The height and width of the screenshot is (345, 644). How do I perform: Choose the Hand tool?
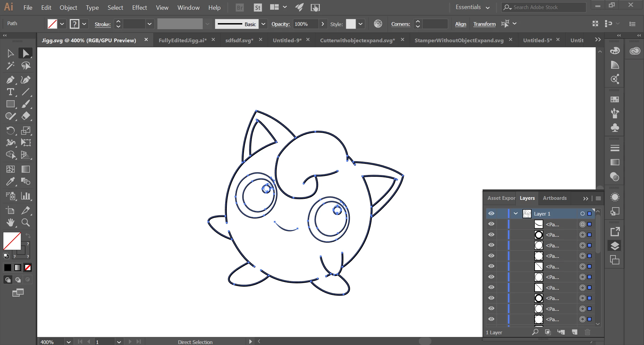(x=10, y=222)
